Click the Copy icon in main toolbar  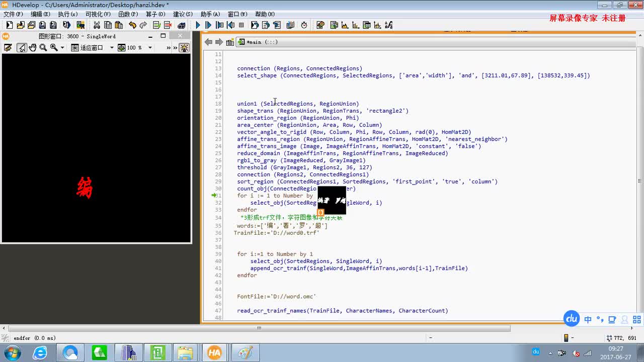tap(108, 25)
